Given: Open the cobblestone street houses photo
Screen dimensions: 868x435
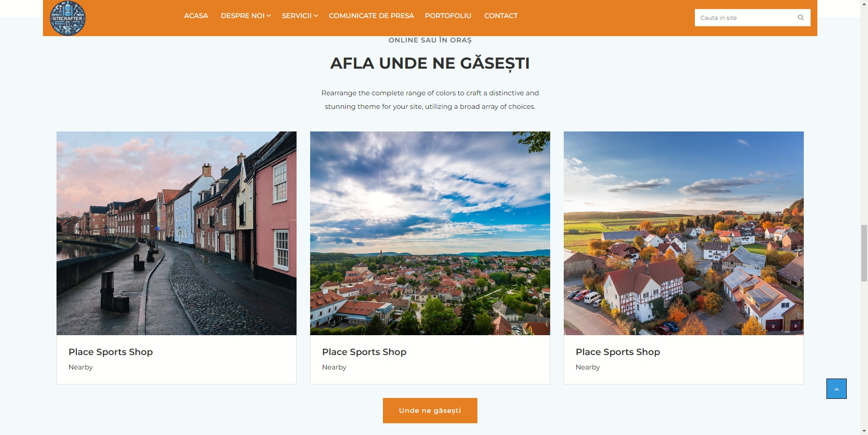Looking at the screenshot, I should point(176,233).
